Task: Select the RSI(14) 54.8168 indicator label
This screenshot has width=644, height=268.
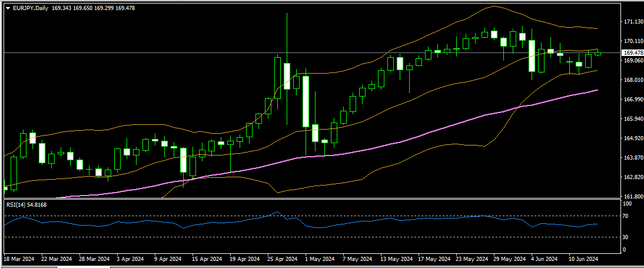Action: click(x=26, y=204)
